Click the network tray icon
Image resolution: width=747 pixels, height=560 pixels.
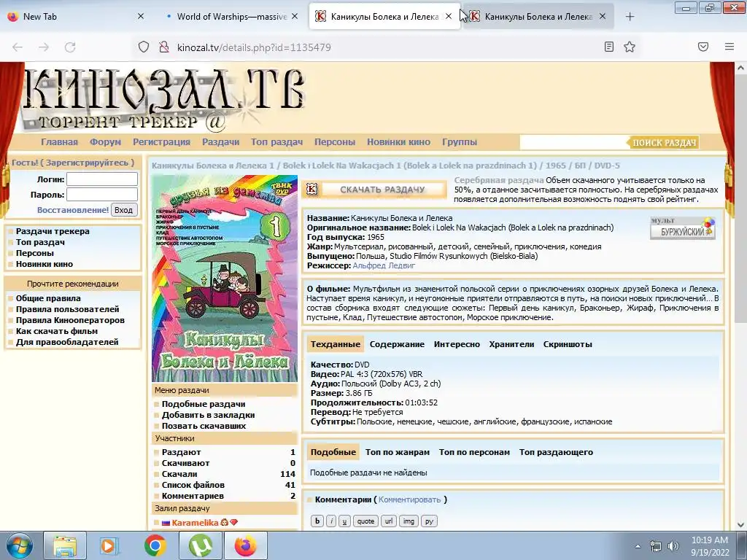tap(656, 546)
